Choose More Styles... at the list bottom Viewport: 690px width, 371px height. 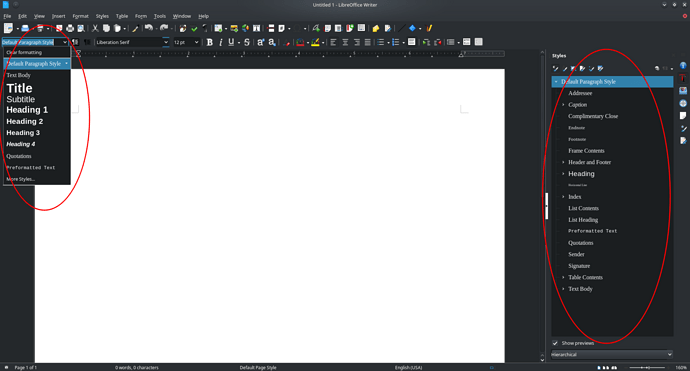[x=21, y=179]
